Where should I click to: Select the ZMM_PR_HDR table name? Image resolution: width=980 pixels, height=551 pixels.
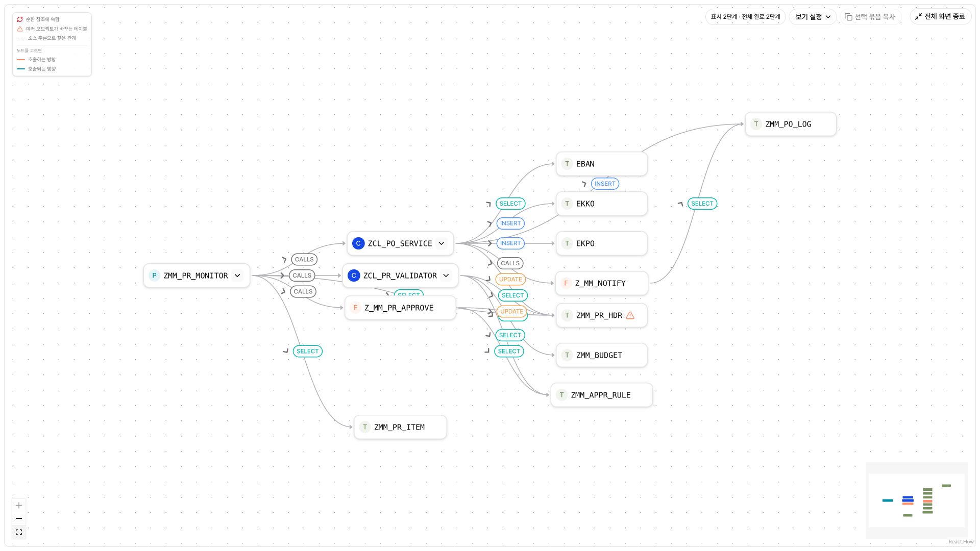599,315
